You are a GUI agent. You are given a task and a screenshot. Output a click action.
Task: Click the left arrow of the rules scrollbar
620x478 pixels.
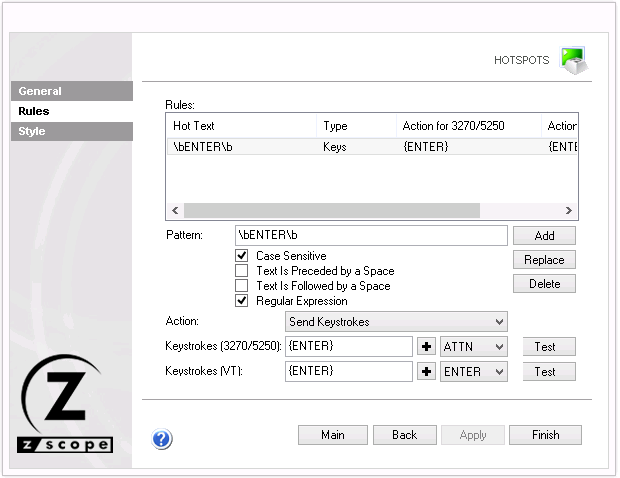pyautogui.click(x=175, y=210)
